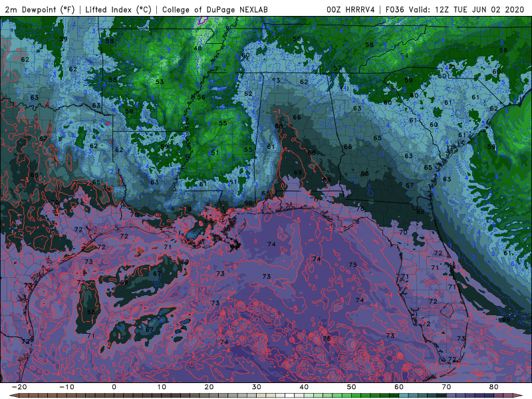Click the 30 label on the color scale
Image resolution: width=532 pixels, height=399 pixels.
click(257, 387)
